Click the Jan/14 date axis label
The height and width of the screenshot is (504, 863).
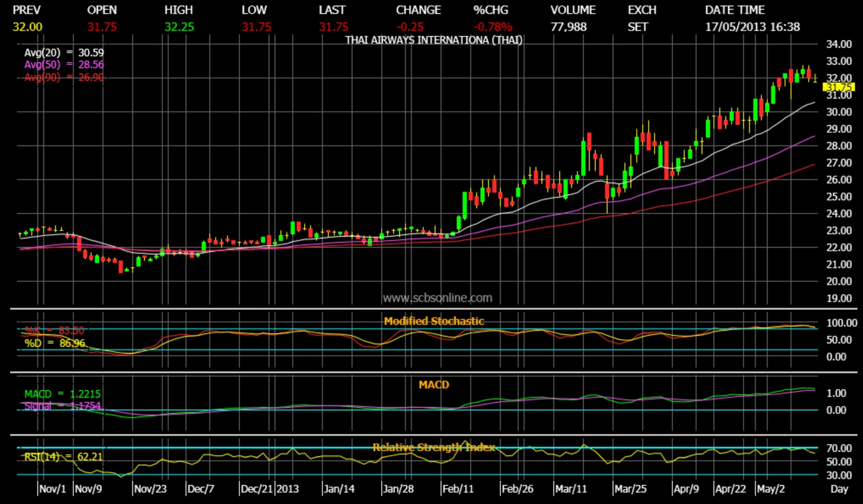pyautogui.click(x=339, y=489)
